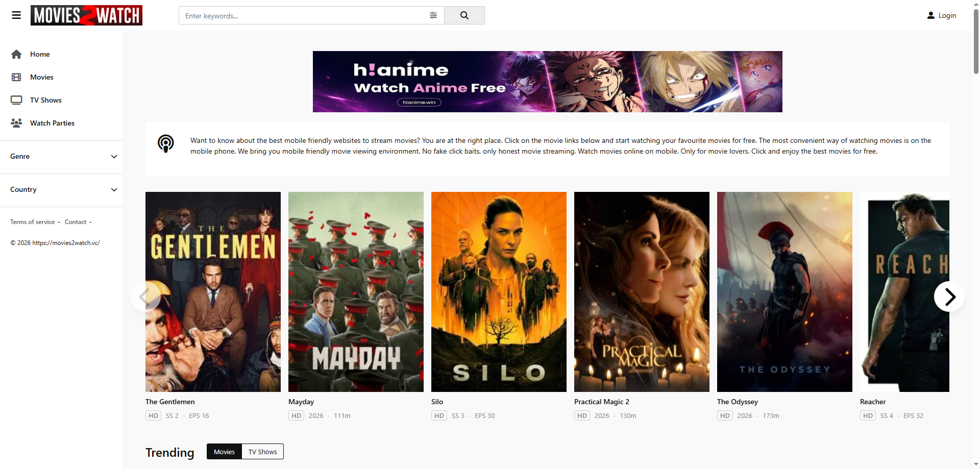The image size is (980, 469).
Task: Open The Gentlemen title link
Action: (x=170, y=402)
